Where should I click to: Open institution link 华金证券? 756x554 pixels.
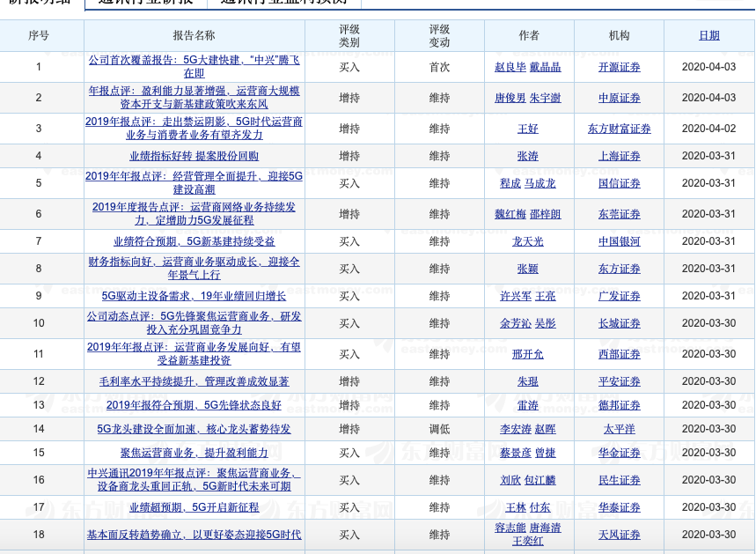[x=619, y=453]
